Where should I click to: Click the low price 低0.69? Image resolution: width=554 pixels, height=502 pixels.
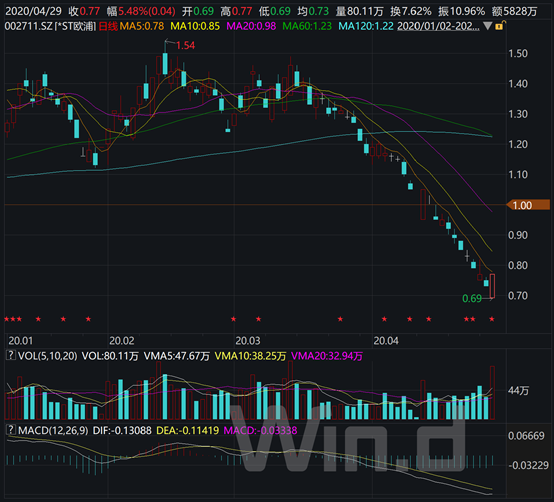(275, 11)
